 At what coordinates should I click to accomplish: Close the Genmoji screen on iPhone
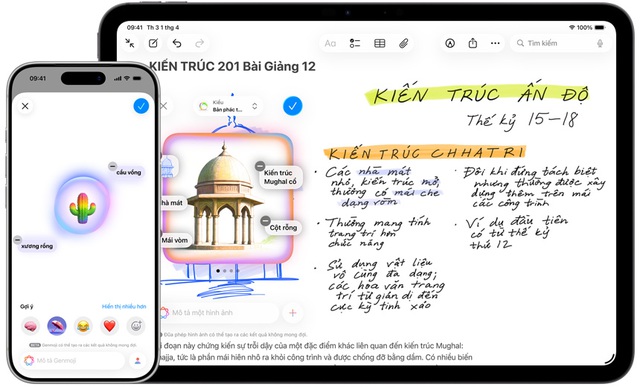tap(25, 106)
